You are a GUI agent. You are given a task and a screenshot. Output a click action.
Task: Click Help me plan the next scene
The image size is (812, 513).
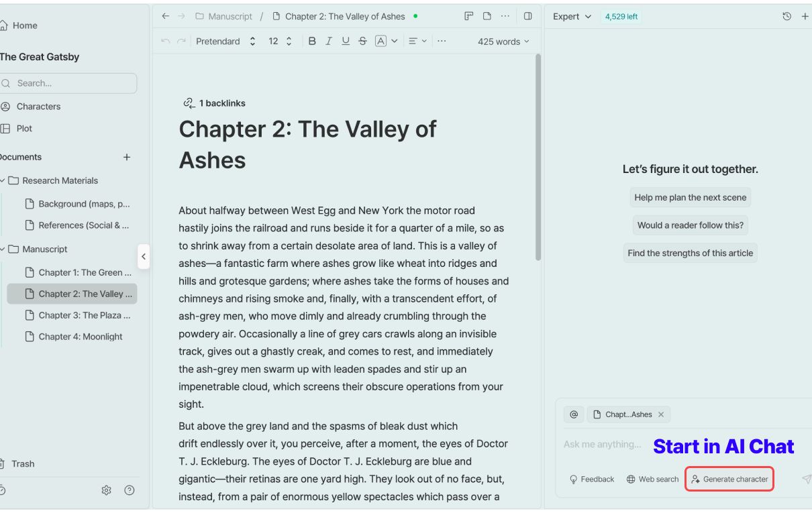point(691,197)
